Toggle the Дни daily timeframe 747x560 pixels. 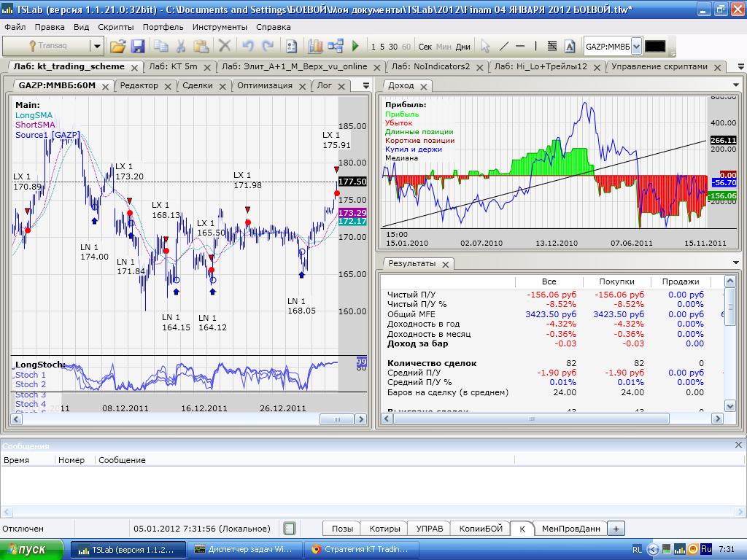(462, 47)
